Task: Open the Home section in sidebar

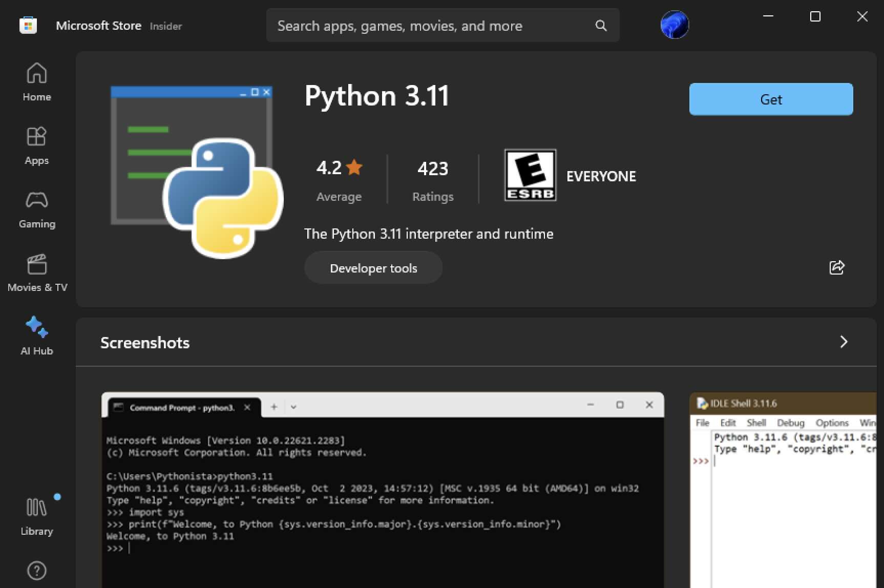Action: point(37,82)
